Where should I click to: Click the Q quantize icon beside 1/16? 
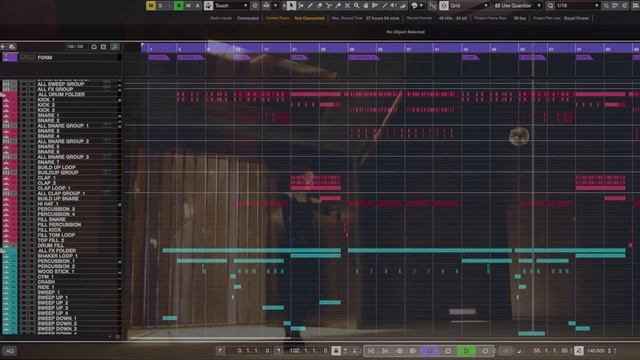pos(550,5)
